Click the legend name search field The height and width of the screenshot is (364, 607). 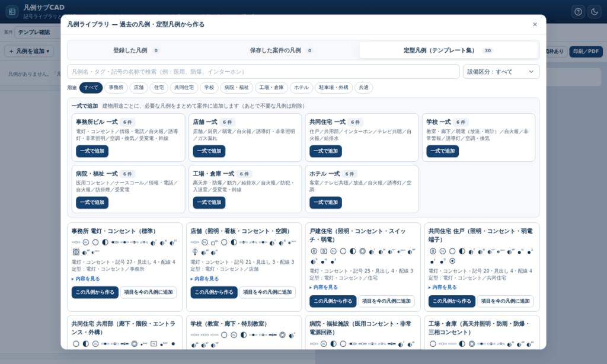point(263,72)
